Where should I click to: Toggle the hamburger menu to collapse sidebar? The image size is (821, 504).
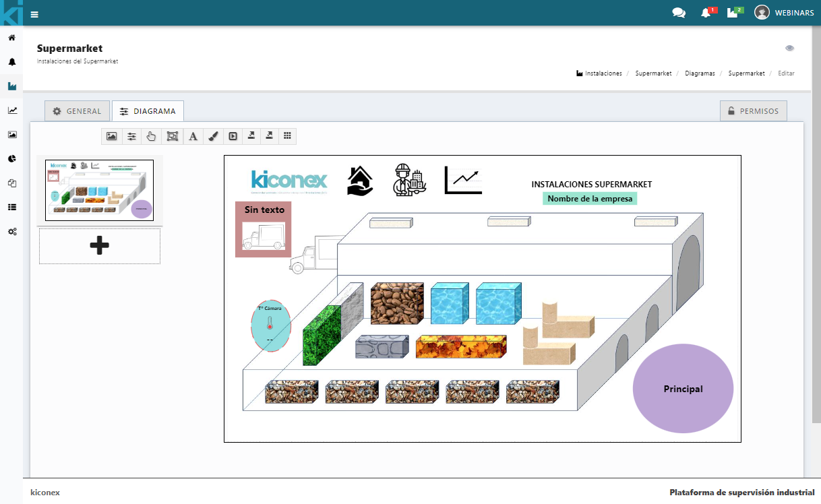click(x=34, y=13)
